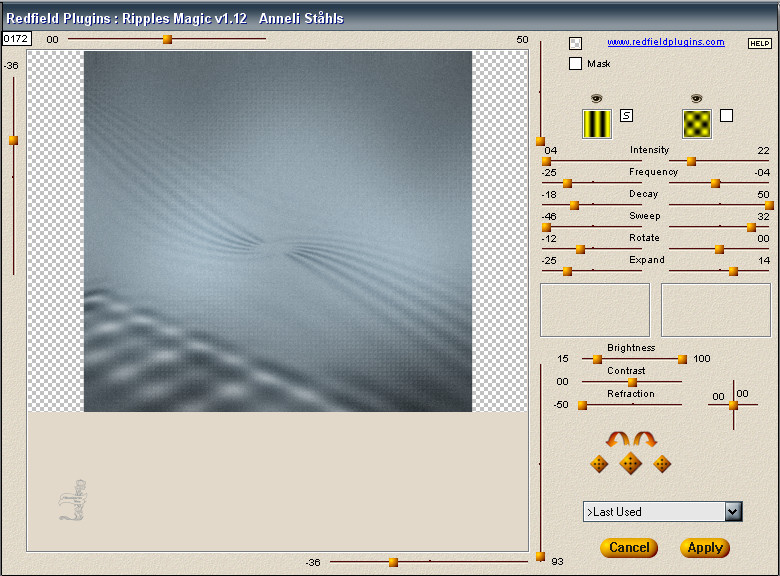Adjust the upper right vertical slider handle

click(540, 141)
